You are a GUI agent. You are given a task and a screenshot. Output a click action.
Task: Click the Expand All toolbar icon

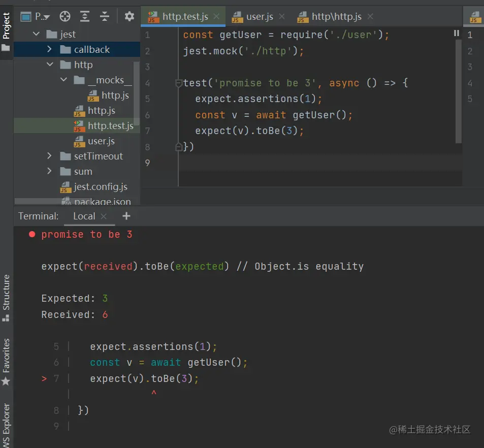tap(85, 16)
